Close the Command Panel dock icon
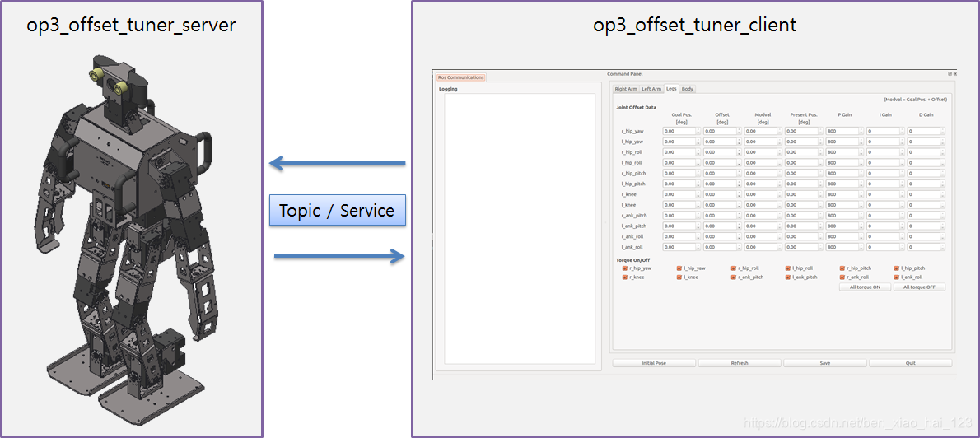This screenshot has width=980, height=438. [x=954, y=74]
